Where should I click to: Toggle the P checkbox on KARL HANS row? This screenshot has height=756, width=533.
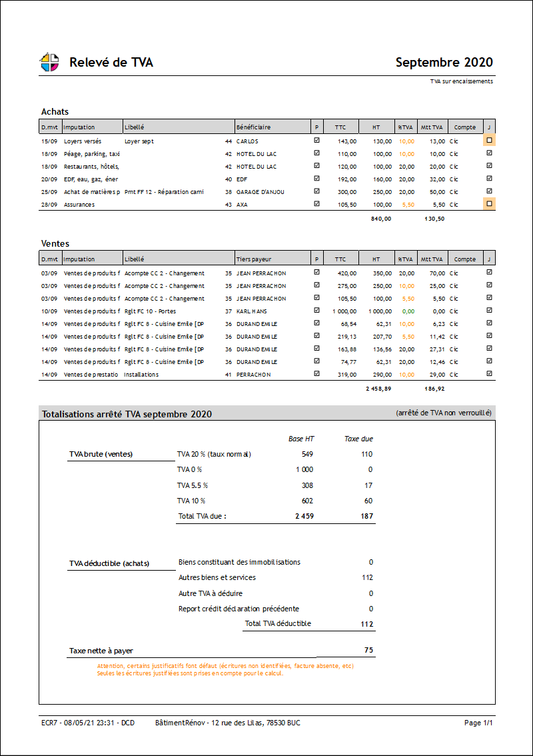316,311
